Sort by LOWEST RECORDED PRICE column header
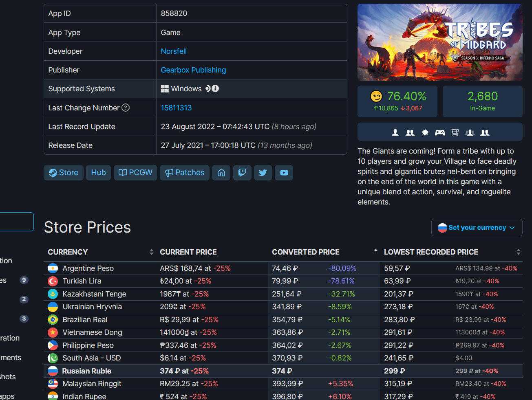532x400 pixels. (x=452, y=252)
